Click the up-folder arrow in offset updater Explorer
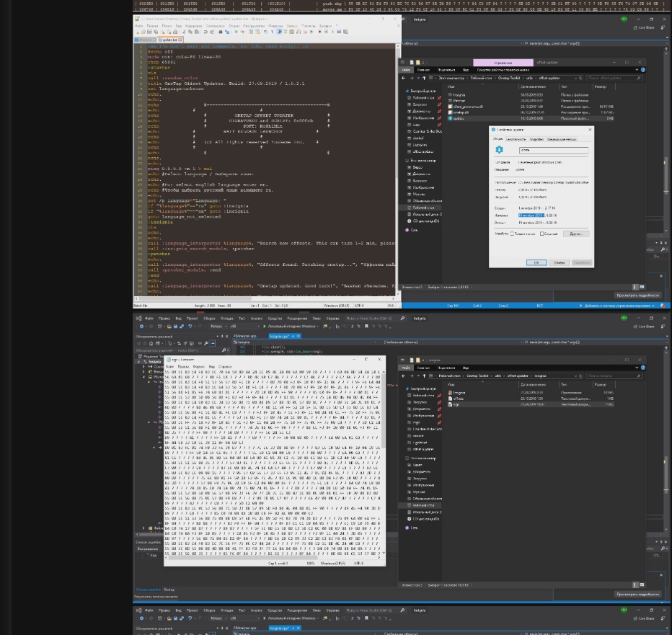Image resolution: width=672 pixels, height=635 pixels. (x=424, y=78)
